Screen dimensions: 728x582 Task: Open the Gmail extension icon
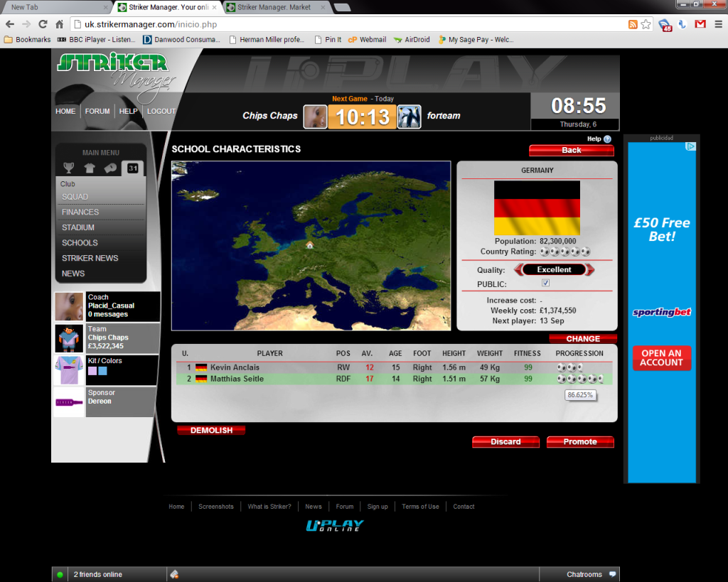coord(700,24)
